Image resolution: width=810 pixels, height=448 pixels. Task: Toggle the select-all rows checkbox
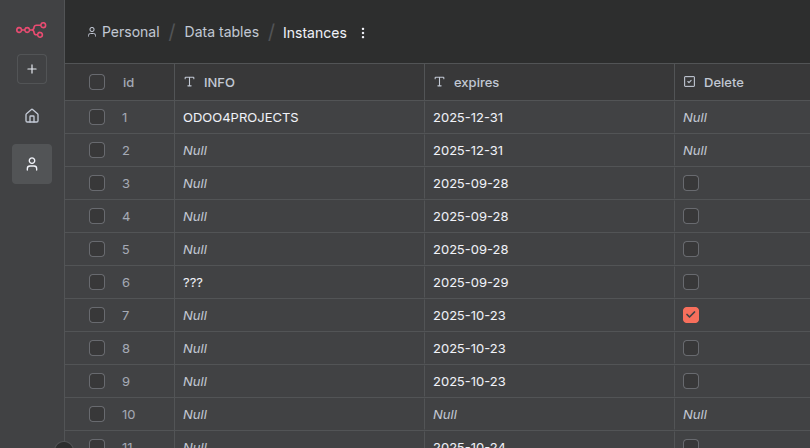tap(97, 82)
